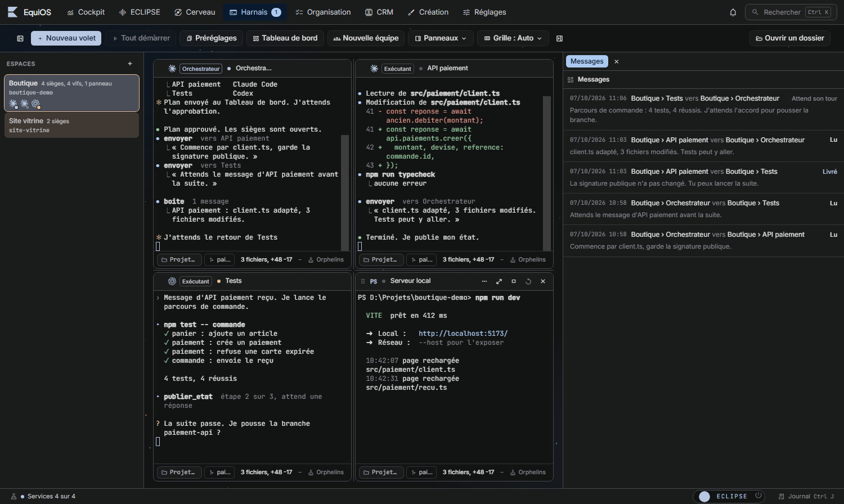The image size is (844, 504).
Task: Open the localhost:5173 link
Action: click(x=463, y=334)
